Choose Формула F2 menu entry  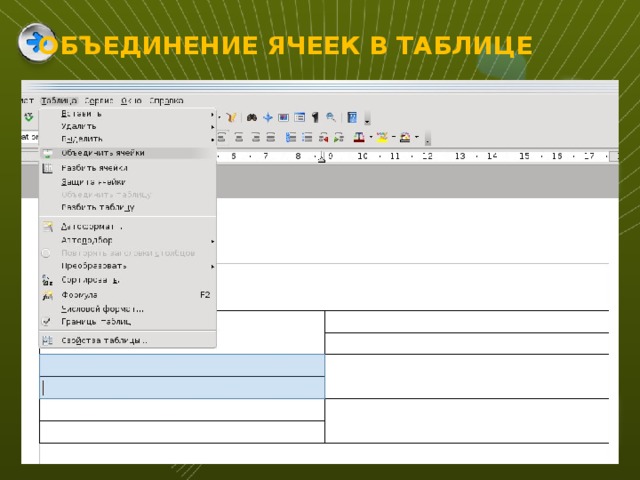[x=127, y=295]
